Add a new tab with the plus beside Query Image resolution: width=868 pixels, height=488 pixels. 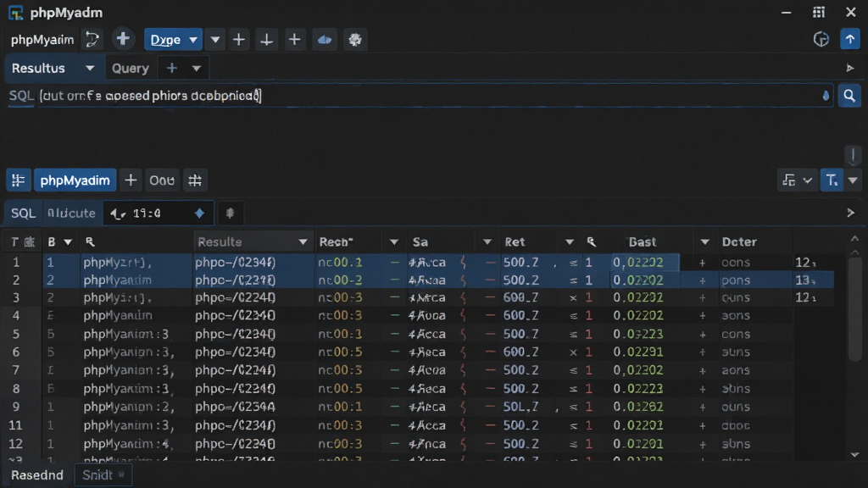[171, 68]
